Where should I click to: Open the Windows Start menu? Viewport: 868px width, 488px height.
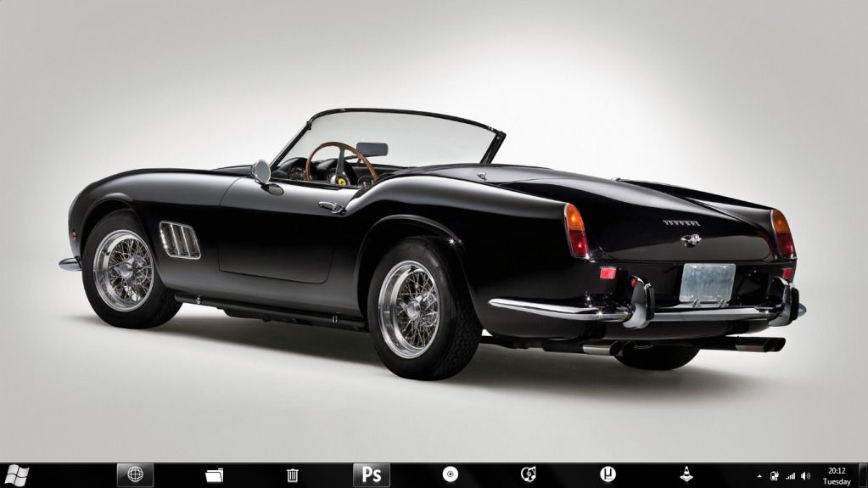[x=17, y=476]
